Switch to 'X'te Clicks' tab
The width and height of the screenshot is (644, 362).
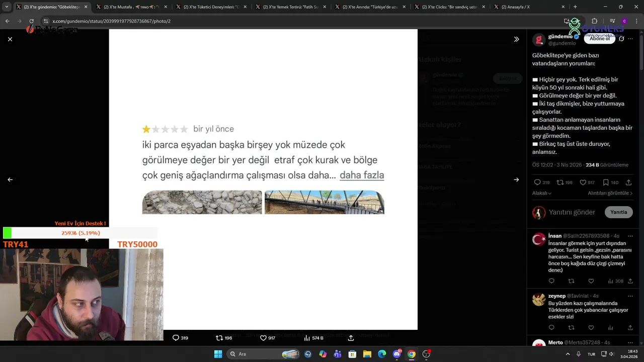[x=449, y=7]
